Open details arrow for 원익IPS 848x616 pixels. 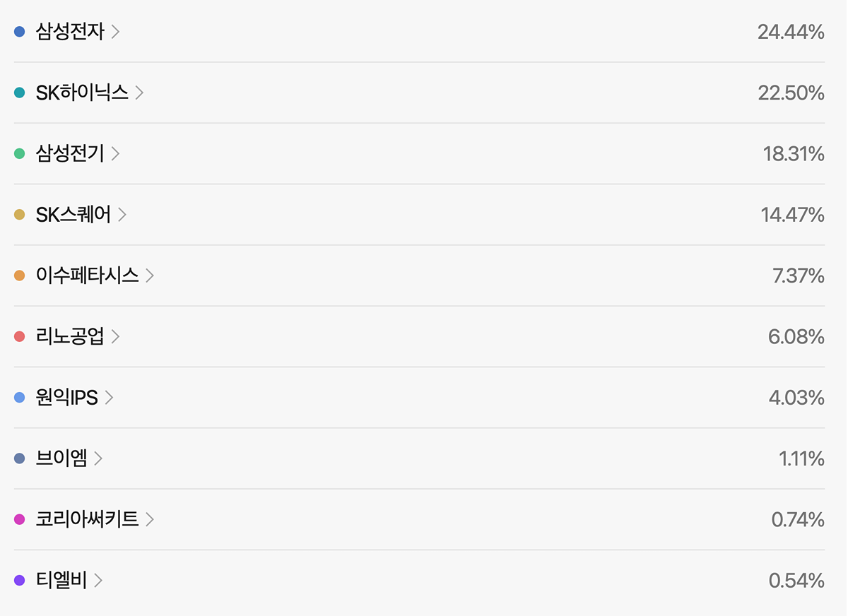109,398
